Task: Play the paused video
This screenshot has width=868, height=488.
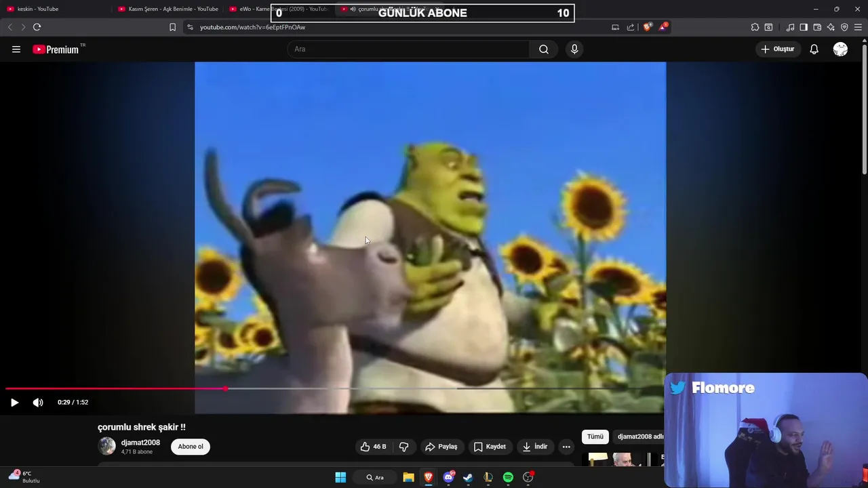Action: [14, 403]
